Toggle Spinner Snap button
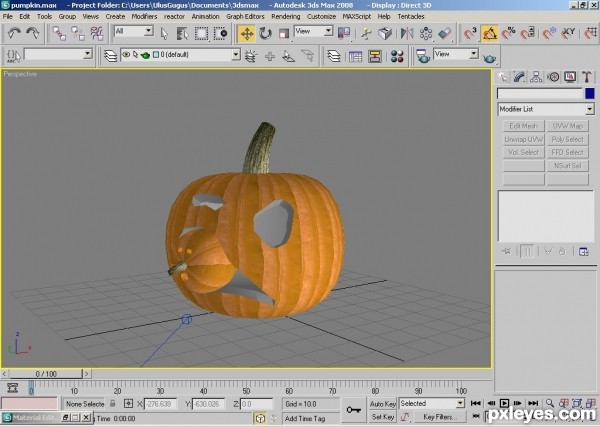 pos(527,34)
